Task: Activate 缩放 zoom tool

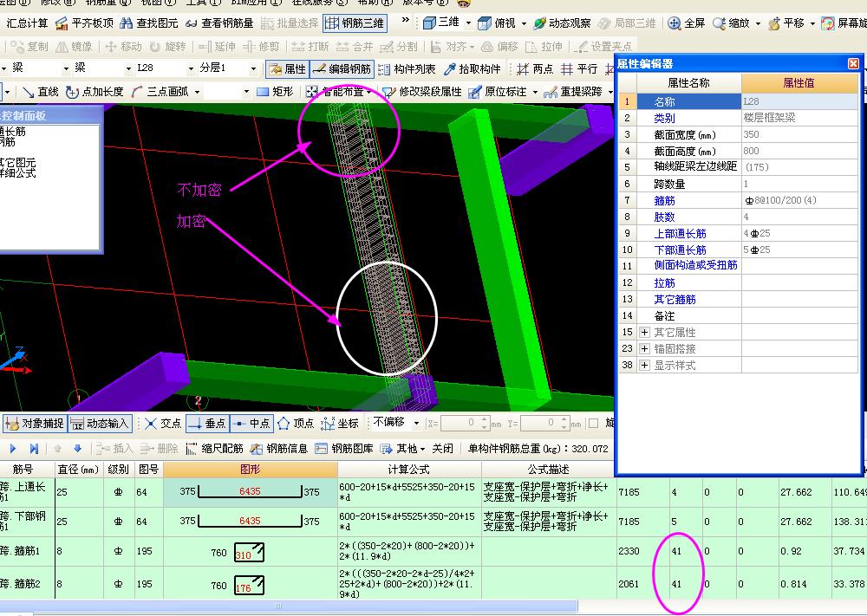Action: (731, 23)
